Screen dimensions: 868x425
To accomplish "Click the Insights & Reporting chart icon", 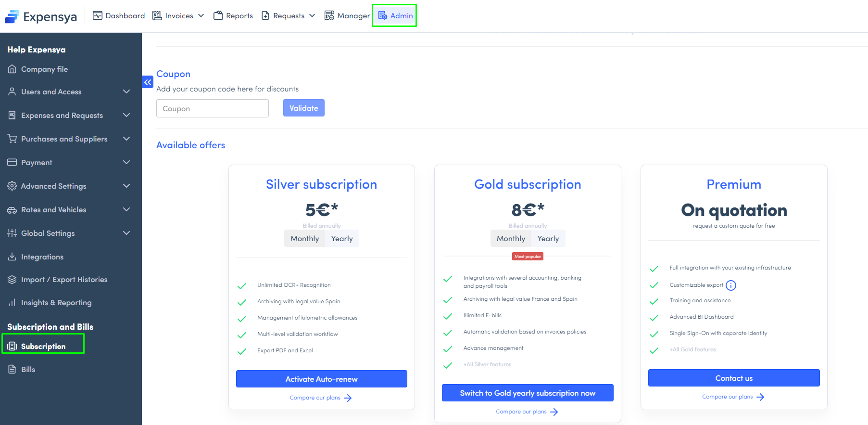I will 12,303.
